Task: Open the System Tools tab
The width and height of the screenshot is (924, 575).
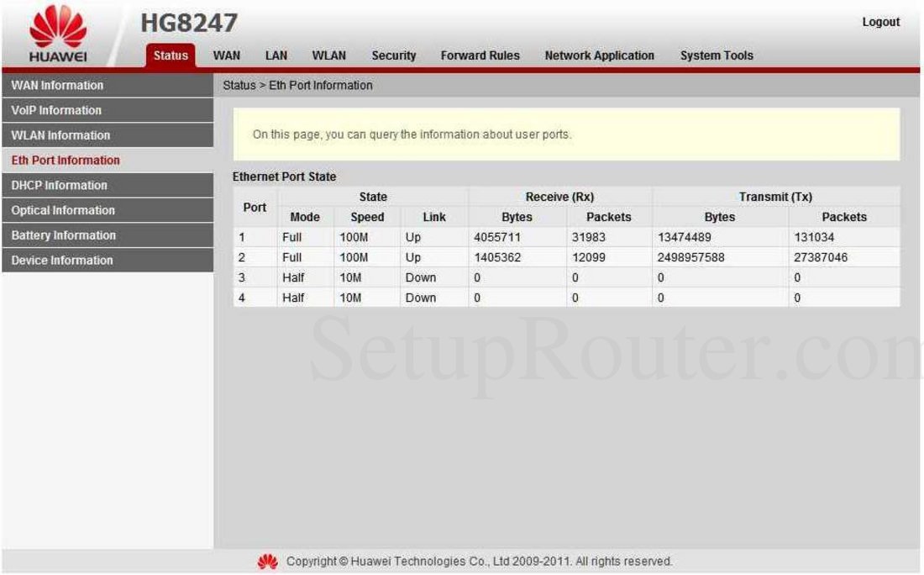Action: (716, 55)
